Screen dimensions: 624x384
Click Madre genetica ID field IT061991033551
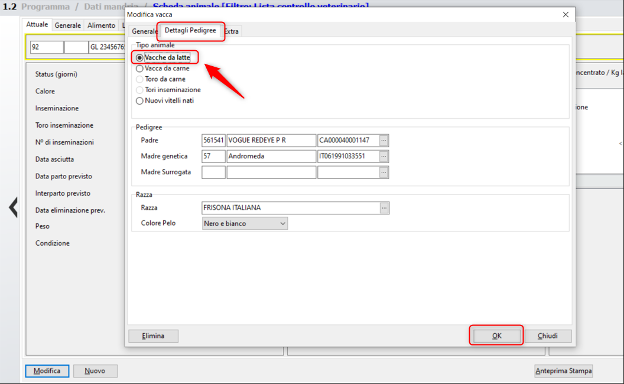coord(348,156)
